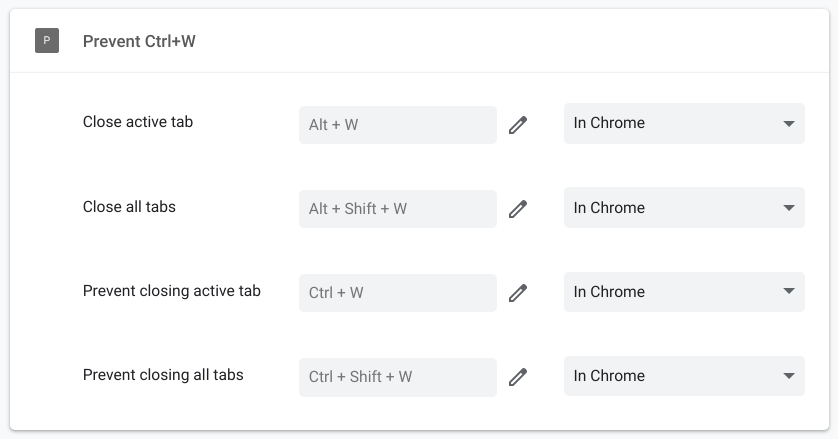Click the Prevent closing all tabs label
The height and width of the screenshot is (439, 838).
pos(163,375)
